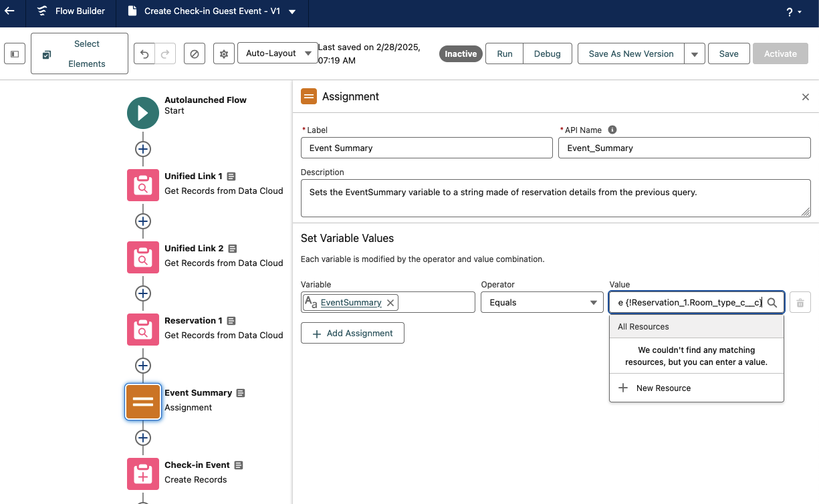Screen dimensions: 819x504
Task: Add element after Reservation 1
Action: [143, 366]
